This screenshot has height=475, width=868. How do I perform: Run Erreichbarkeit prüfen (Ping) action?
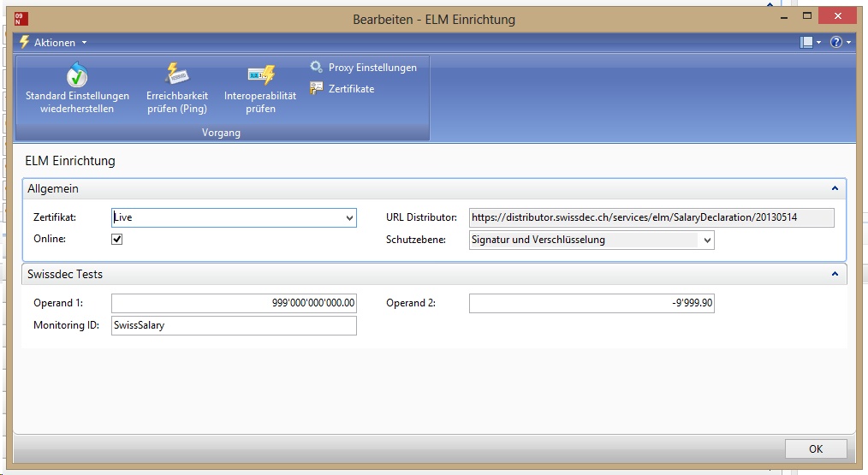coord(177,75)
